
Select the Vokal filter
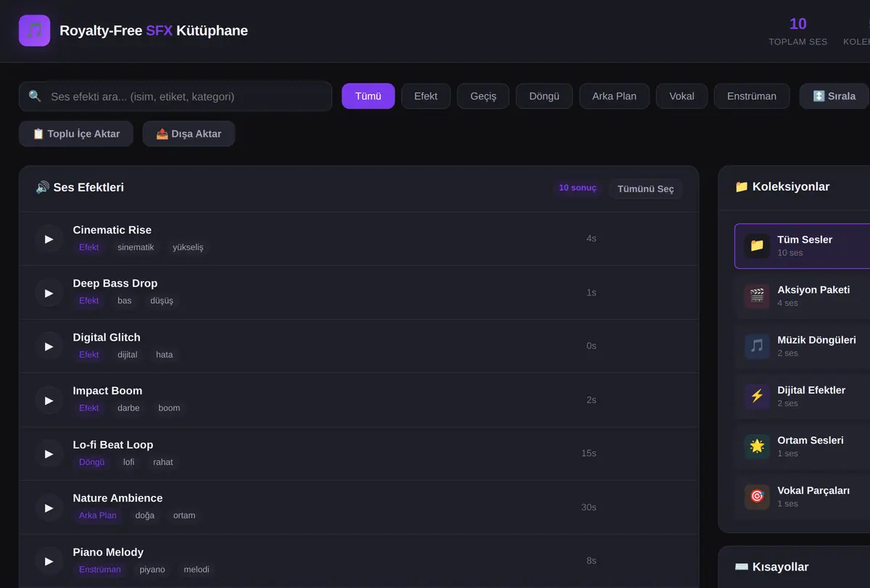coord(681,96)
